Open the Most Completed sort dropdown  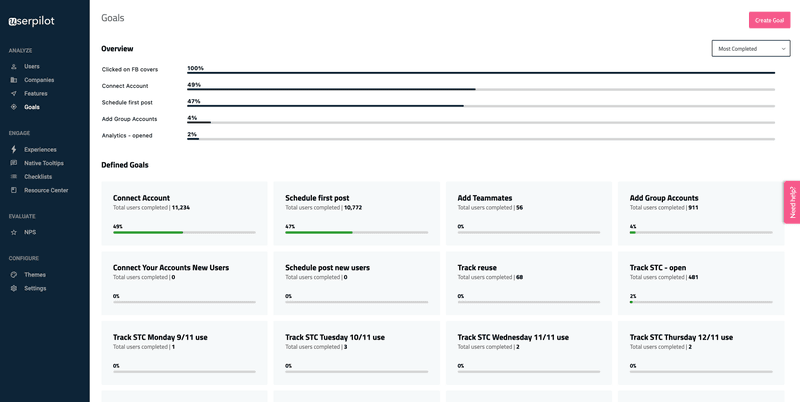(x=751, y=48)
